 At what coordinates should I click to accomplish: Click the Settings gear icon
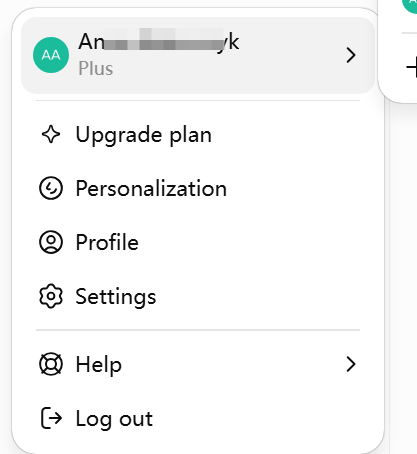[51, 296]
